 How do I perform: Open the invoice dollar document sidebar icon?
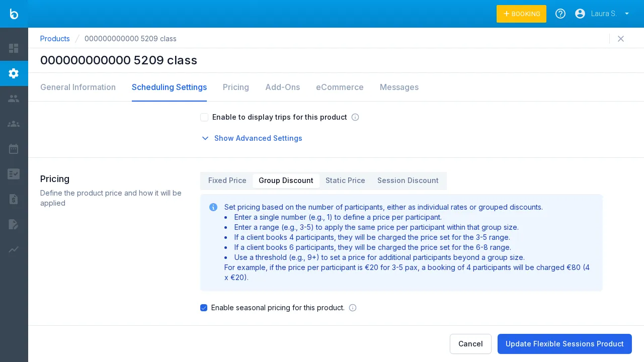tap(14, 199)
